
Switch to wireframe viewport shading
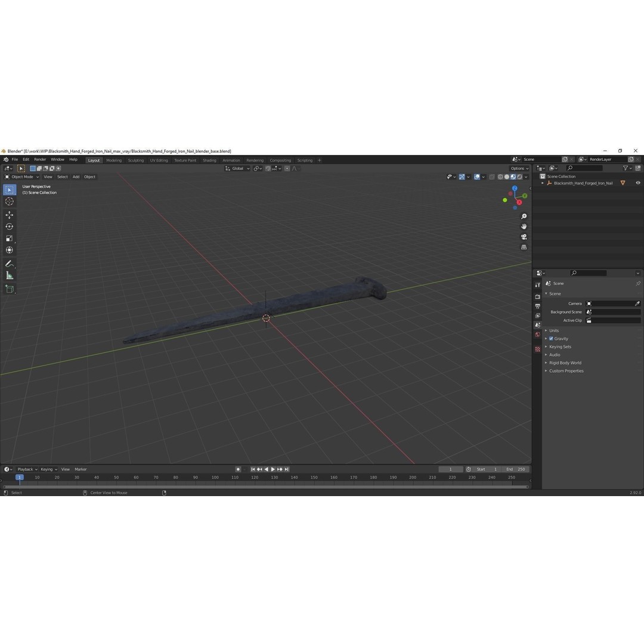pos(500,177)
